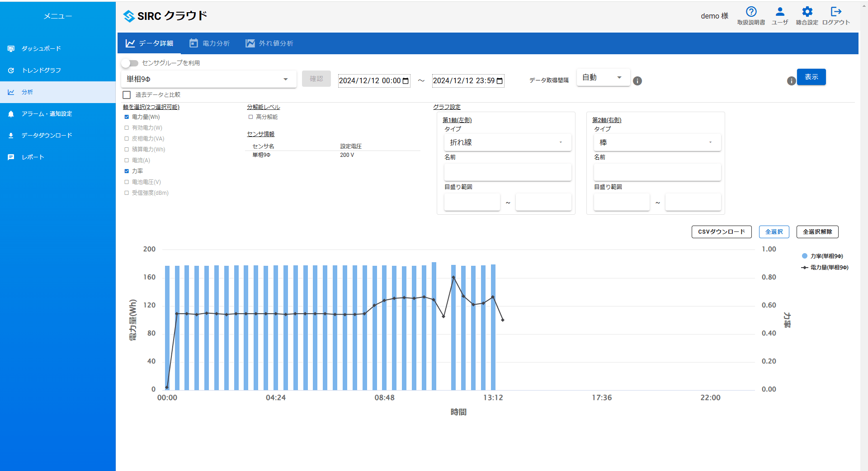Open the ダッシュボード sidebar icon
868x471 pixels.
11,48
